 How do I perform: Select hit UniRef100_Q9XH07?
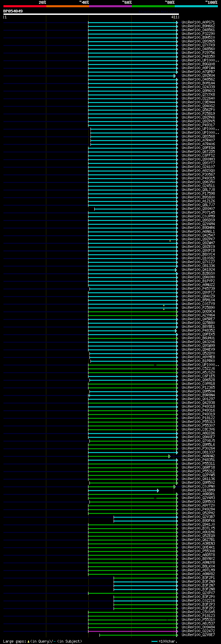pyautogui.click(x=198, y=209)
